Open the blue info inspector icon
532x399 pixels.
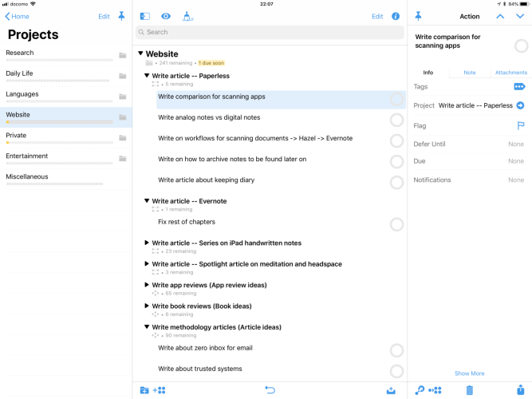point(396,16)
